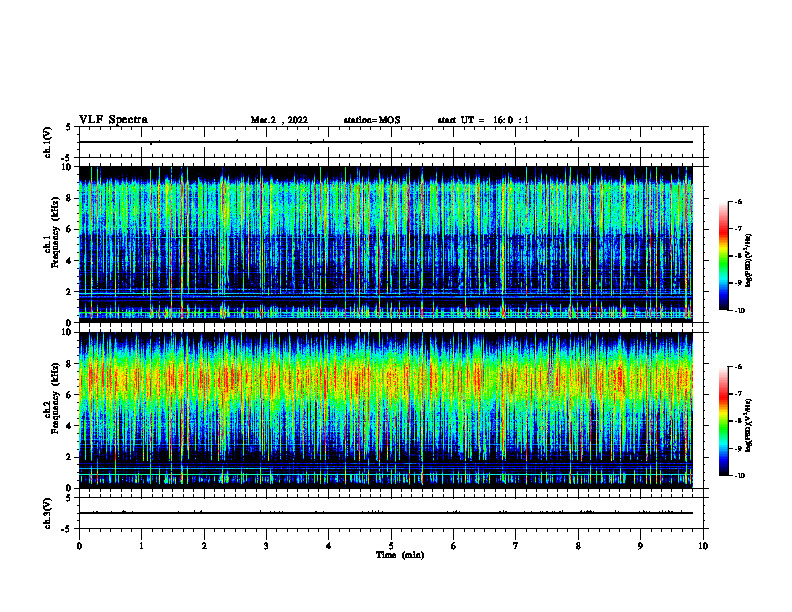This screenshot has width=792, height=612.
Task: Click the '4' time tick label on x-axis
Action: [329, 546]
